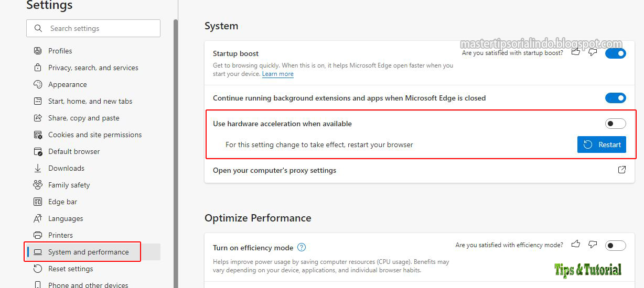
Task: Go to Cookies and site permissions
Action: [x=94, y=135]
